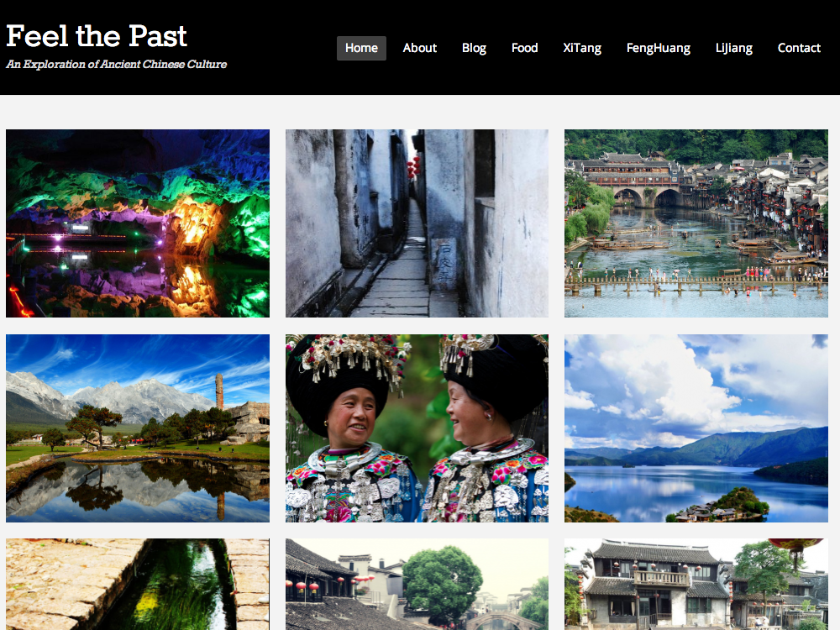This screenshot has height=630, width=840.
Task: Open the riverside town with bridge photo
Action: pyautogui.click(x=696, y=223)
